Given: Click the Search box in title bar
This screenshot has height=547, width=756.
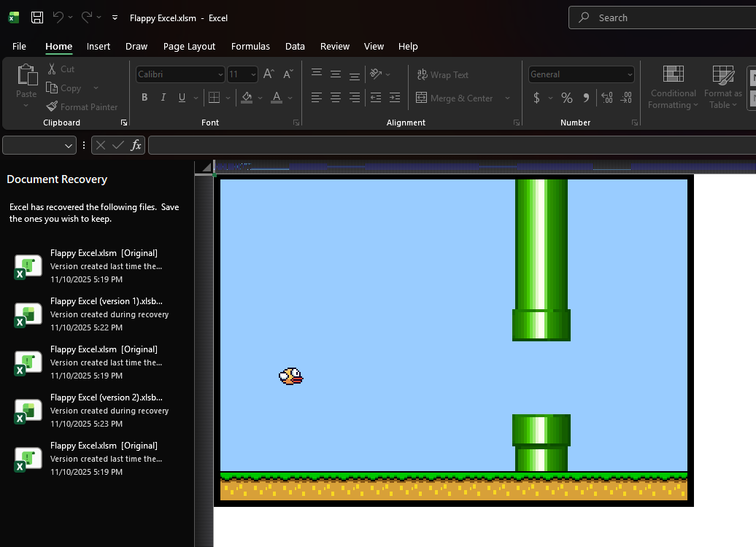Looking at the screenshot, I should [662, 18].
